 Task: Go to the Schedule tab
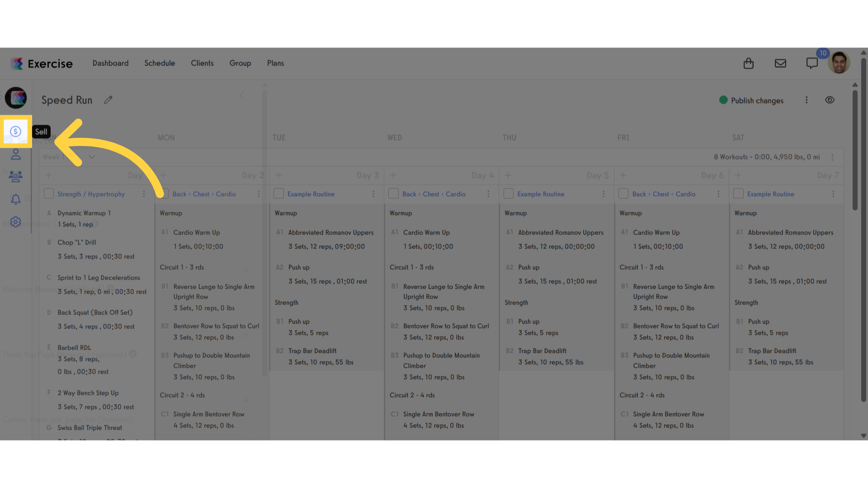pos(160,63)
